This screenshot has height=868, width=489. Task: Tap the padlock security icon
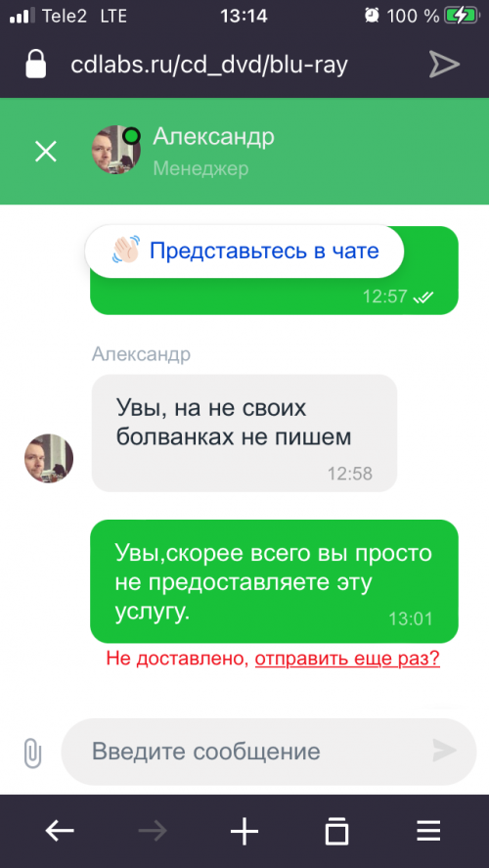click(36, 65)
